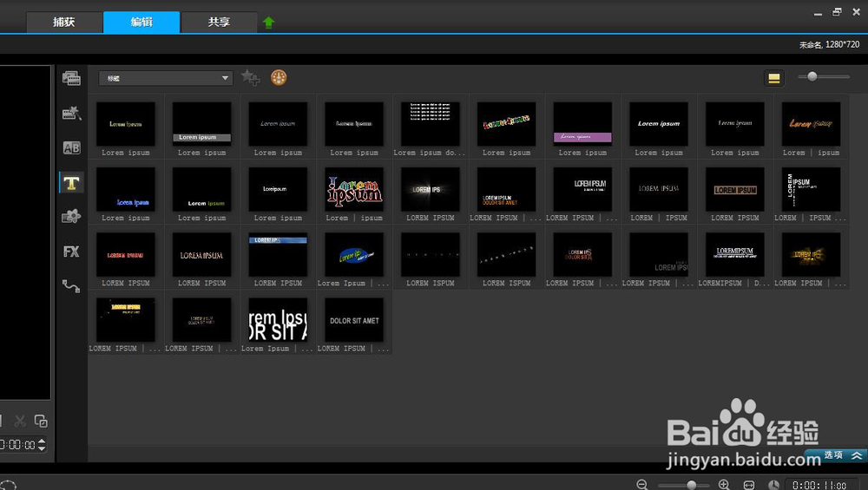Click the orange round title options icon
Viewport: 868px width, 490px height.
[279, 77]
